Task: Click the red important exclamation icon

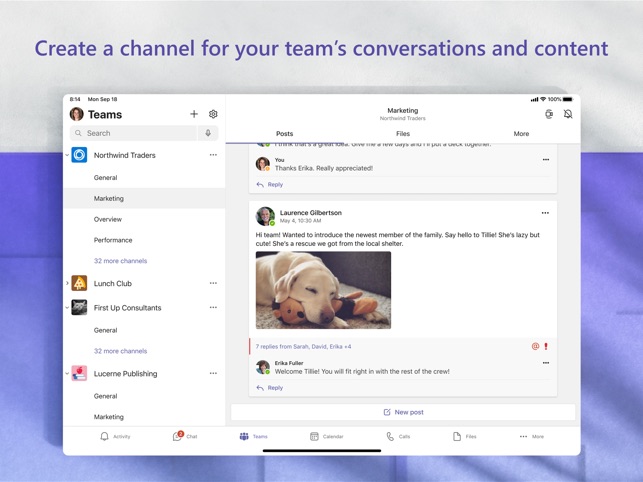Action: tap(546, 346)
